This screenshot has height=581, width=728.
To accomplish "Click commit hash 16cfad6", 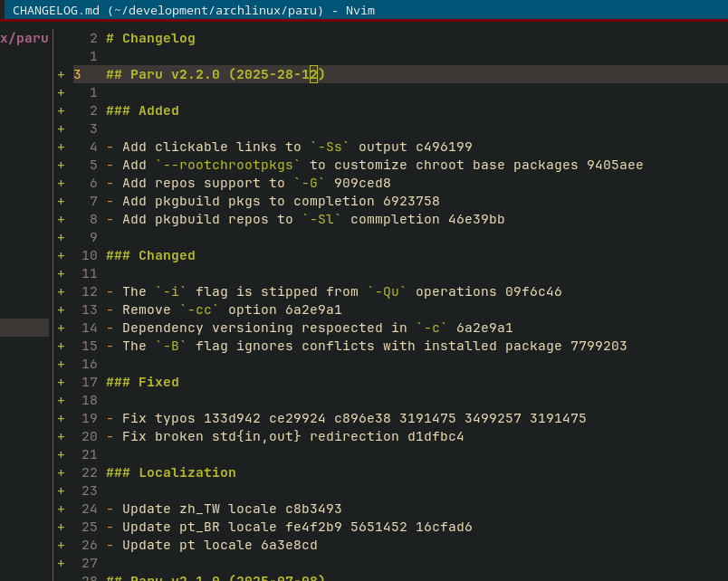I will point(444,527).
